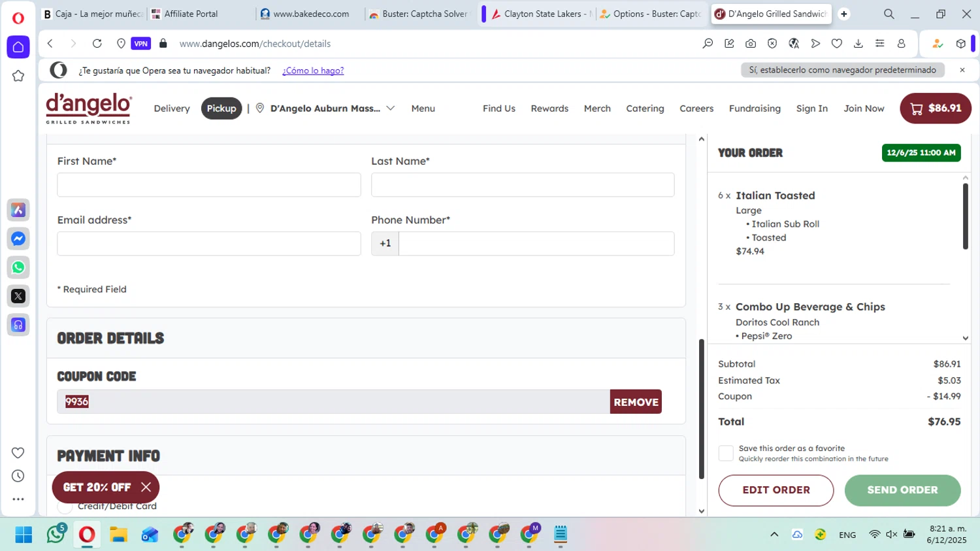Remove the coupon code 9936
Viewport: 980px width, 551px height.
636,402
